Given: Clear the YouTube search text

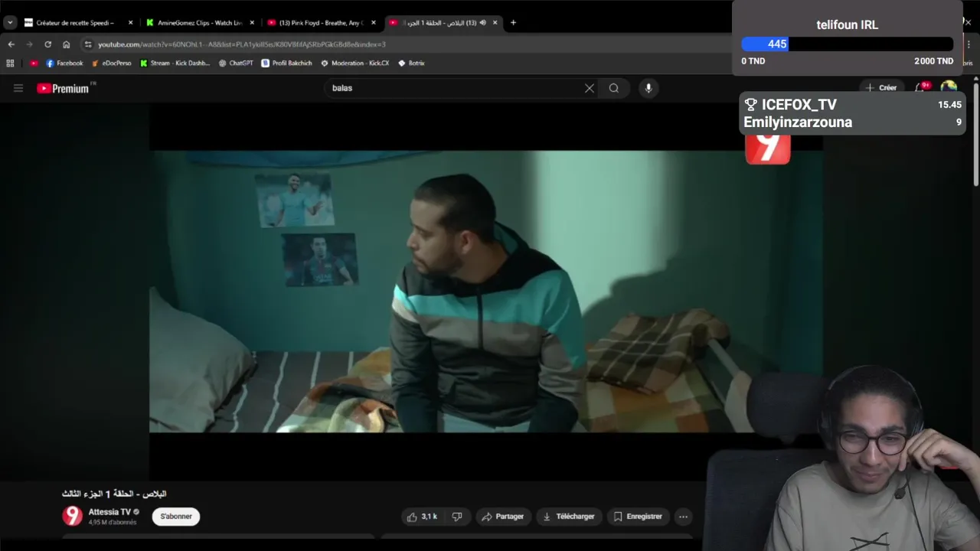Looking at the screenshot, I should (x=590, y=88).
